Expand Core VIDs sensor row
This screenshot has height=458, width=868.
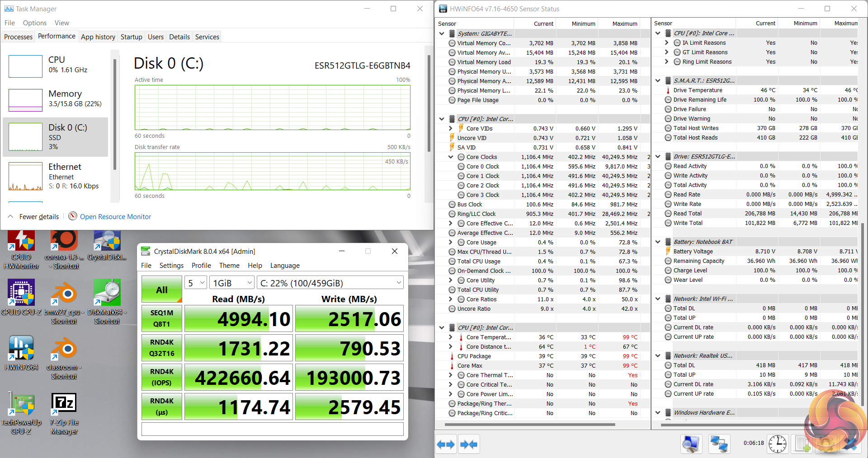pos(451,128)
